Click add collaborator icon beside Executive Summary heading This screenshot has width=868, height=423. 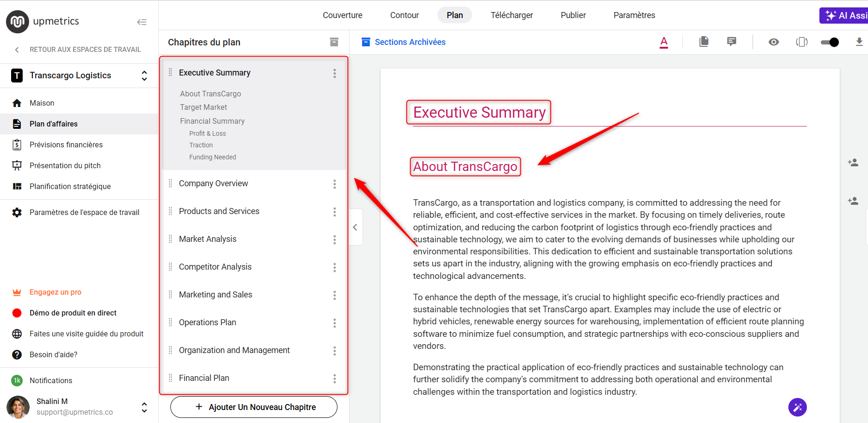point(853,163)
